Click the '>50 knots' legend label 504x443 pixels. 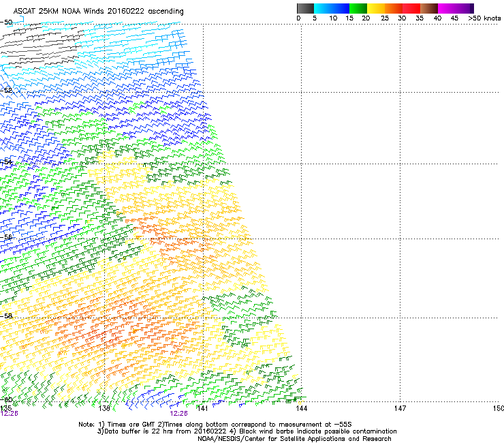[484, 18]
